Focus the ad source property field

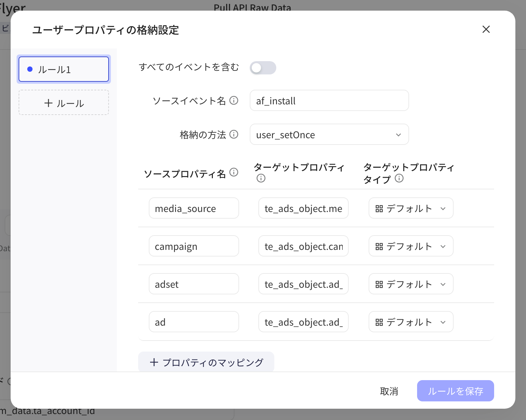pyautogui.click(x=194, y=322)
